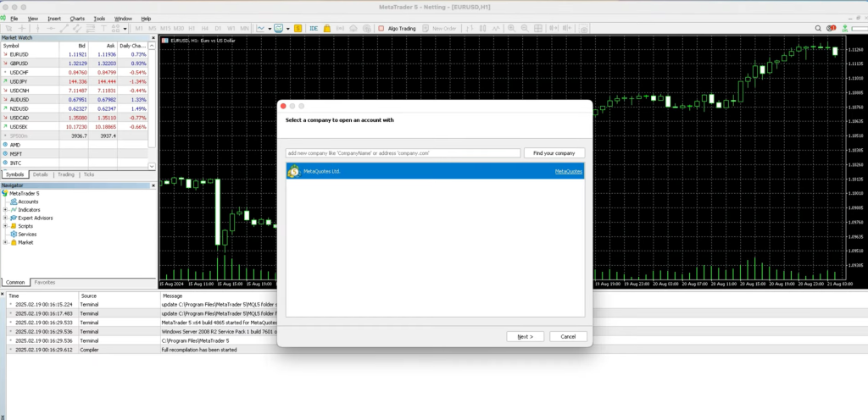Click the MQL5 IDE toolbar icon

314,28
